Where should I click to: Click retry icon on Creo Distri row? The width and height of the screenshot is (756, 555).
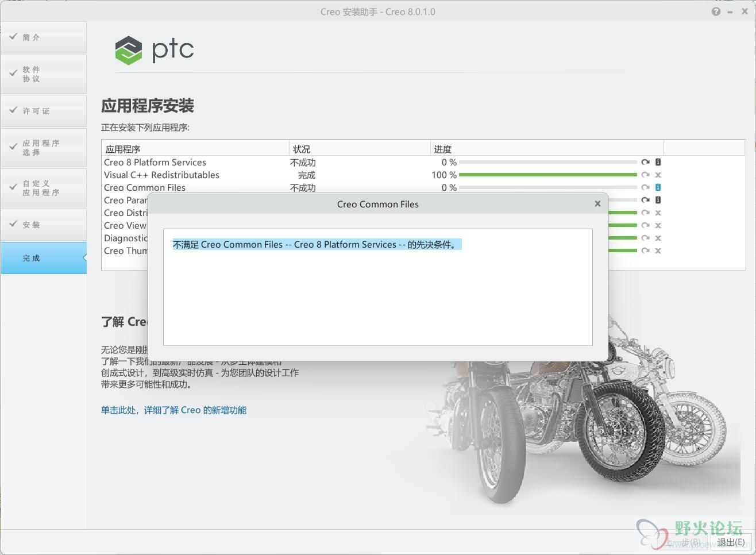(645, 213)
